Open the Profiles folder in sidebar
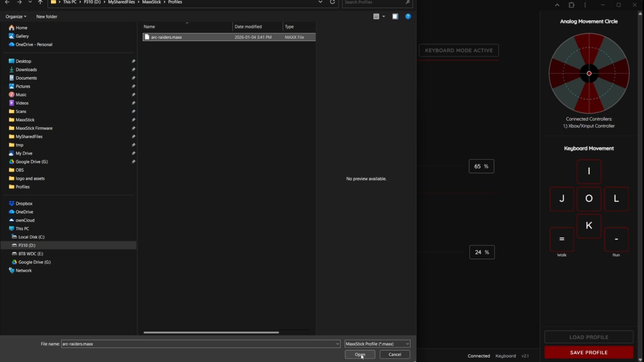 tap(19, 187)
